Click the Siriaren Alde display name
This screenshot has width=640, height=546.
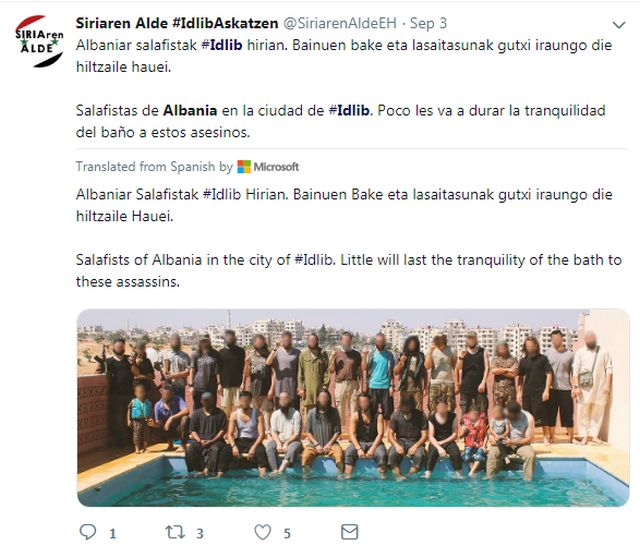click(x=122, y=23)
